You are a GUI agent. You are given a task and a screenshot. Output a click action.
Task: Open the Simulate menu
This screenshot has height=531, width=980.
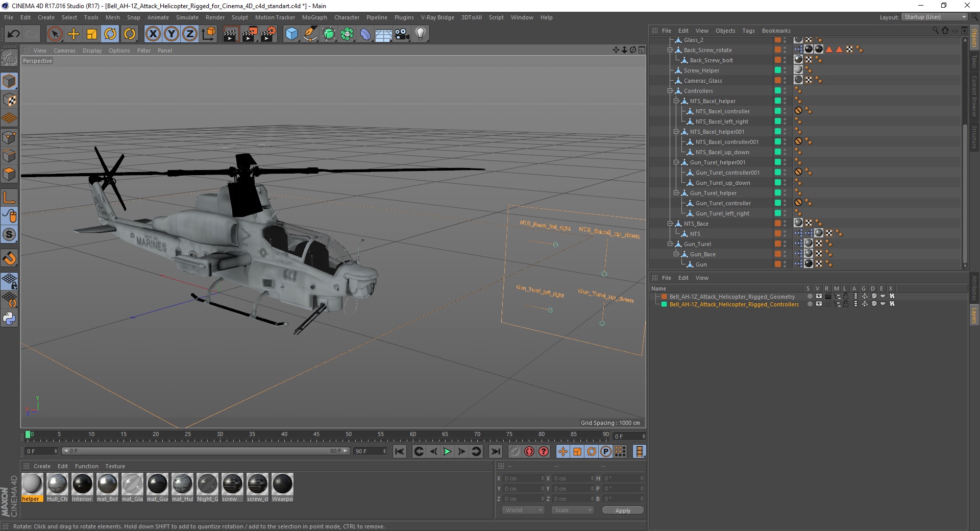187,17
